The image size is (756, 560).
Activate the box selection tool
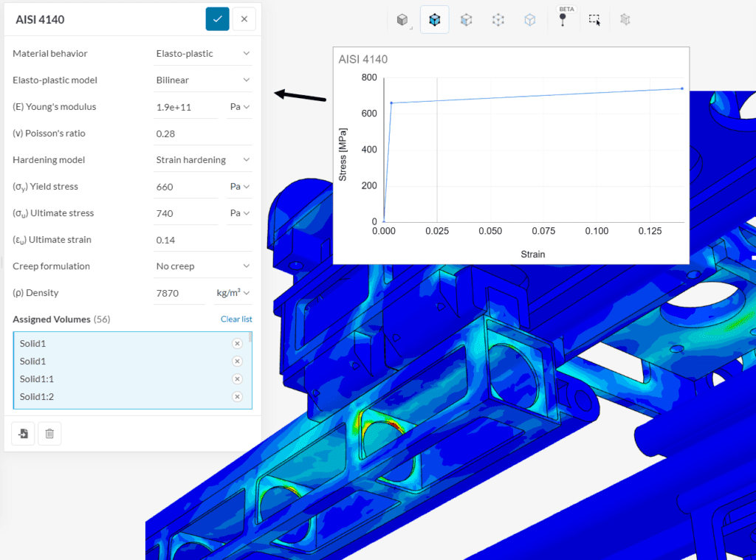coord(595,19)
